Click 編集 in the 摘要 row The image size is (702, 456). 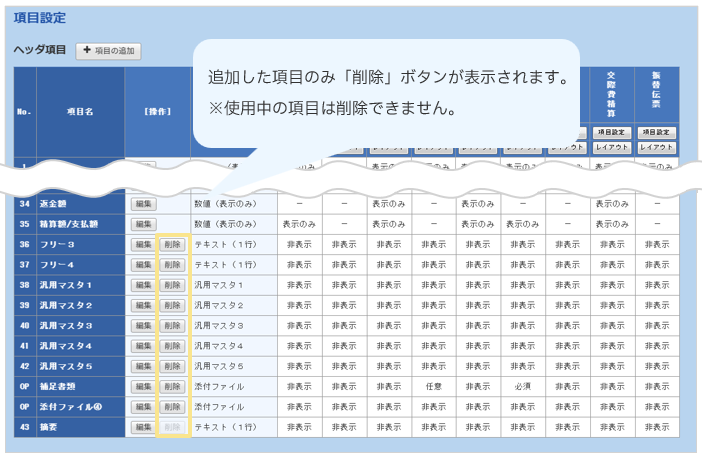coord(144,427)
